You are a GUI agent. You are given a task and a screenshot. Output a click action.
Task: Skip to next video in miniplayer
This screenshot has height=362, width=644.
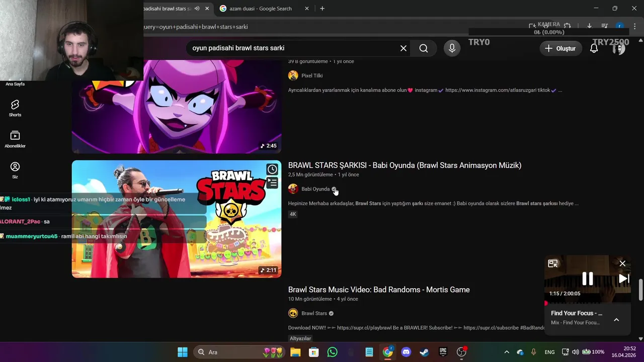(624, 279)
